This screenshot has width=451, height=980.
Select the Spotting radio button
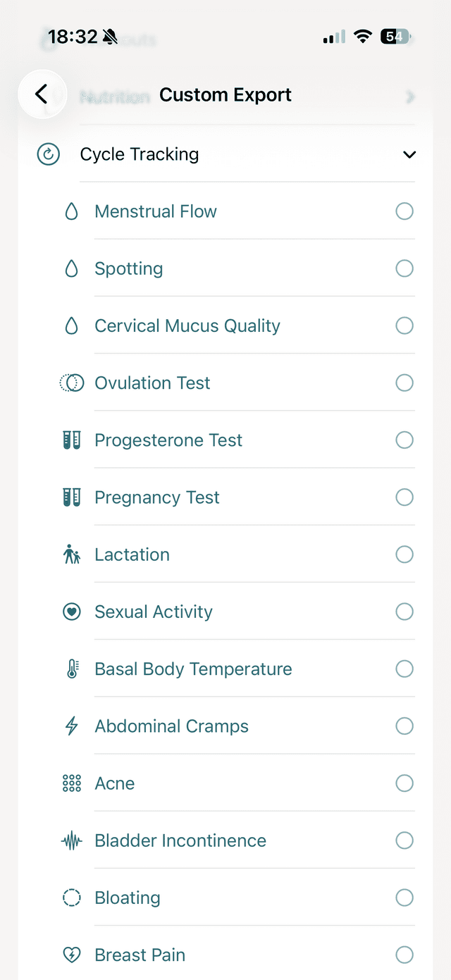coord(404,268)
